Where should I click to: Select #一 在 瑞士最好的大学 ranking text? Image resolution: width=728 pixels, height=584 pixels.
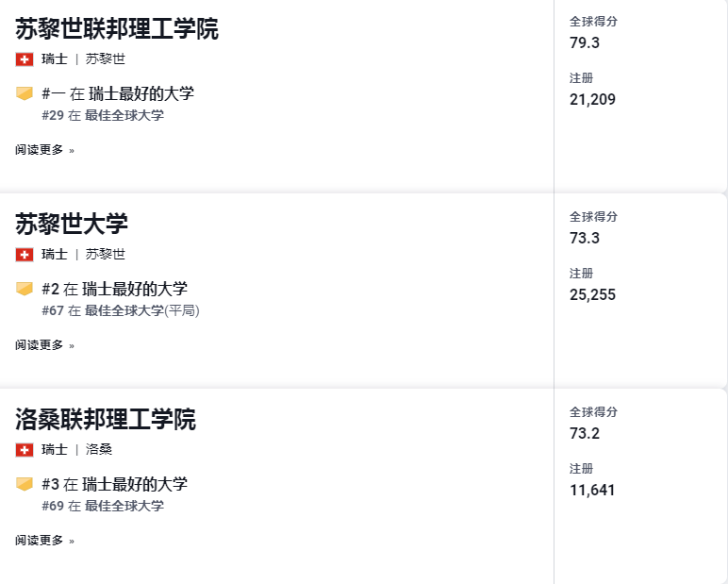point(118,93)
